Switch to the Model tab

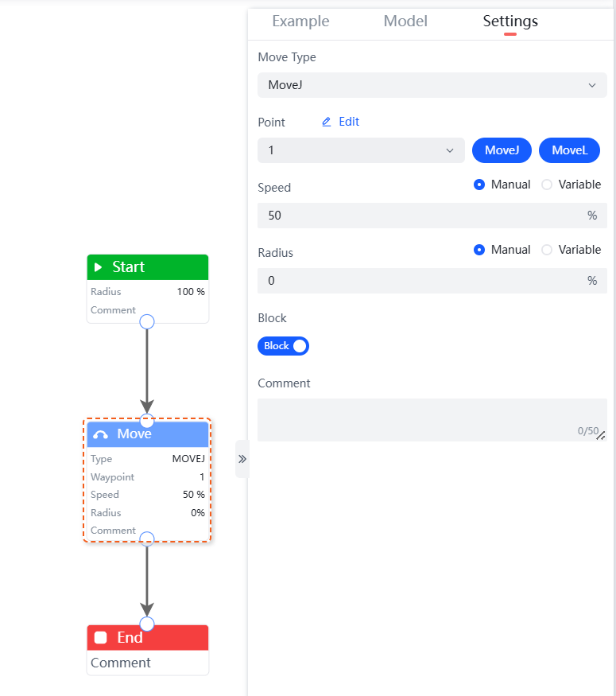405,21
